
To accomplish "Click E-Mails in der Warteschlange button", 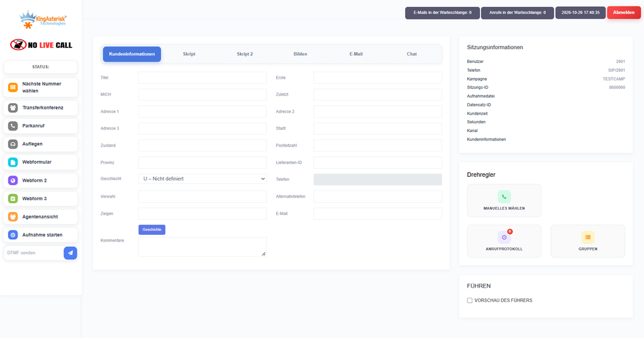I will point(442,13).
